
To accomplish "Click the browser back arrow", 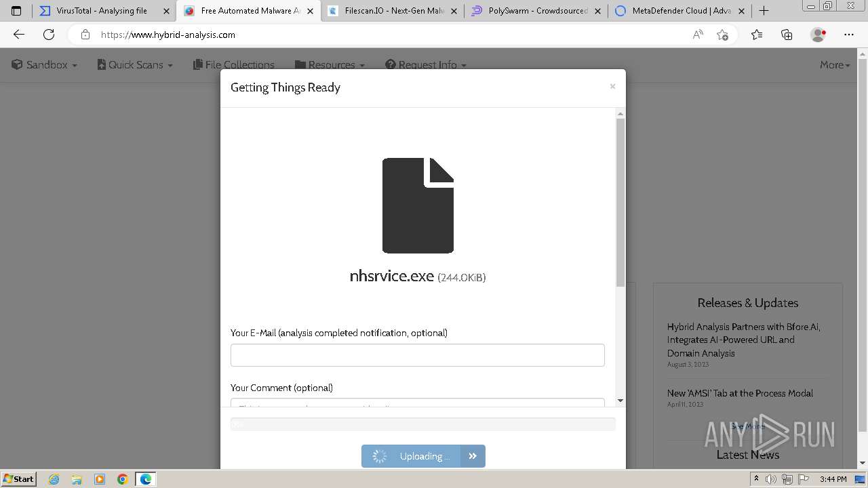I will pos(19,35).
